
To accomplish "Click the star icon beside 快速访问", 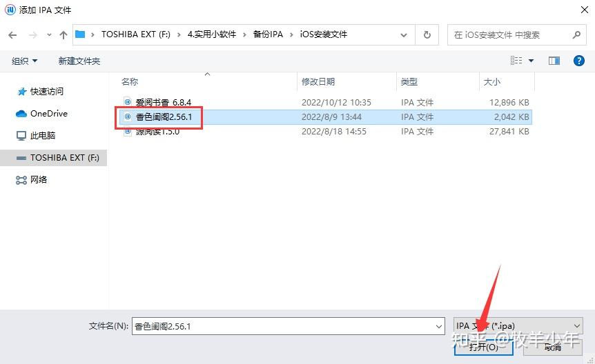I will pyautogui.click(x=22, y=92).
